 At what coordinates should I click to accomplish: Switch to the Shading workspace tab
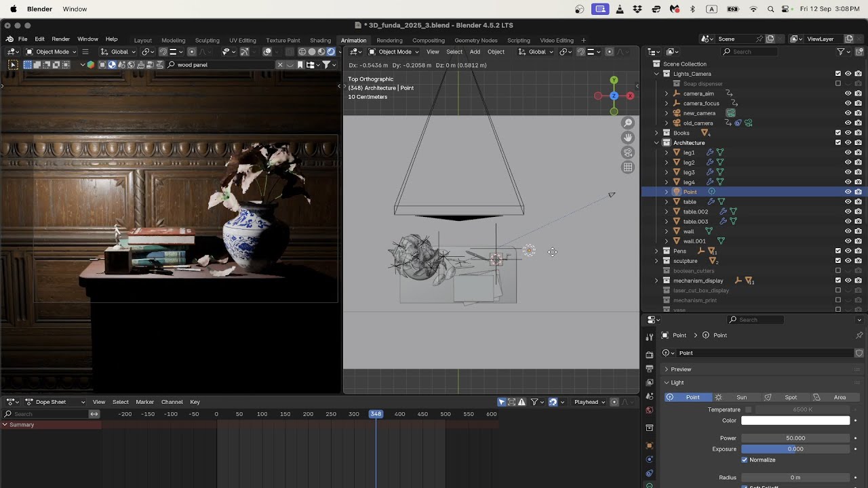click(x=320, y=40)
